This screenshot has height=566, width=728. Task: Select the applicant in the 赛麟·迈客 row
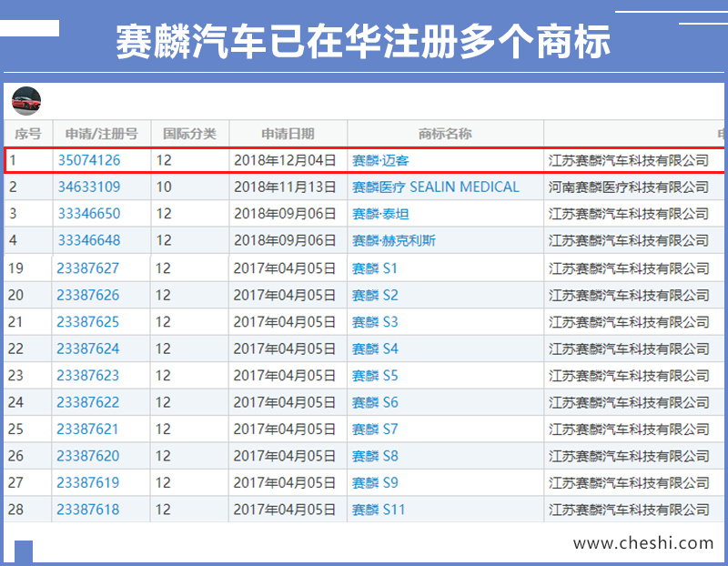629,160
